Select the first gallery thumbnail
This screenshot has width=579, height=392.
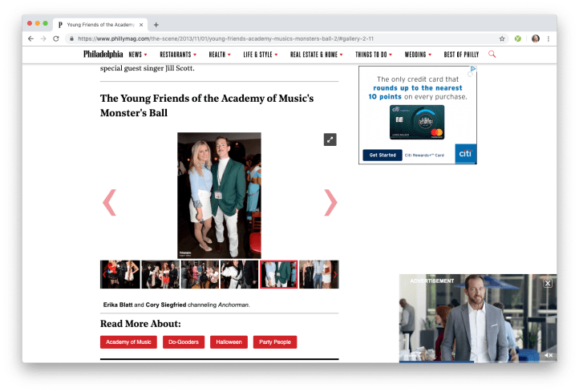(120, 274)
